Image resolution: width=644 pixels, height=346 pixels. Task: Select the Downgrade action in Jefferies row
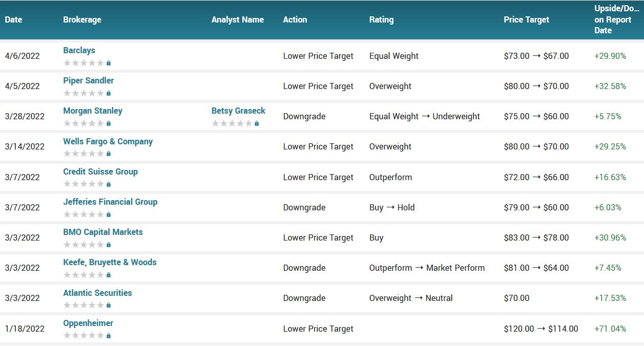(304, 207)
